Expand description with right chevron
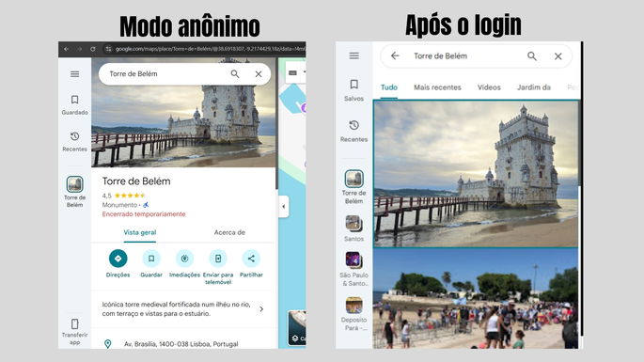Viewport: 644px width, 362px height. (x=261, y=309)
